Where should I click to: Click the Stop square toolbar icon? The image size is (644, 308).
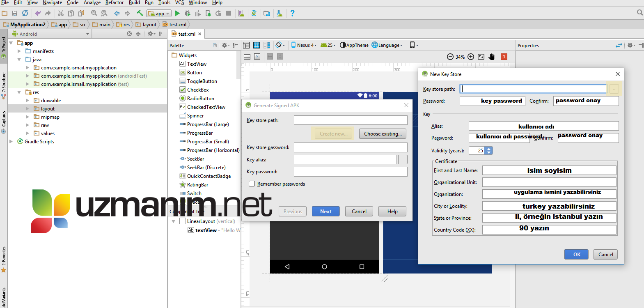(x=229, y=14)
